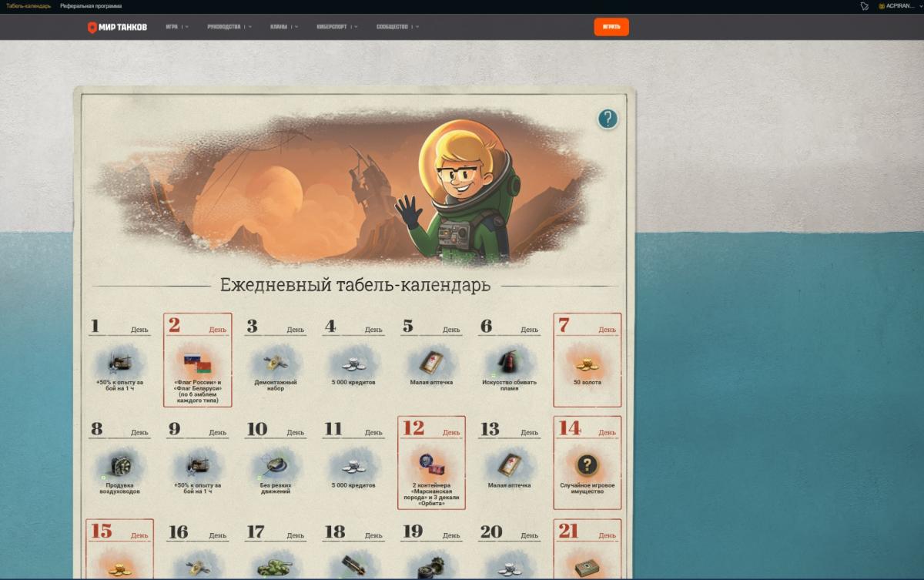Click the Ежедневный табель-календарь heading
Image resolution: width=924 pixels, height=580 pixels.
(x=355, y=286)
